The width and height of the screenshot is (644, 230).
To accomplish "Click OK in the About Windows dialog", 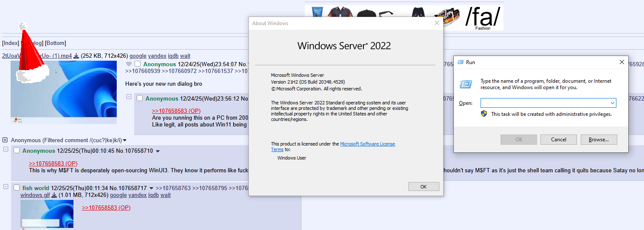I will pos(424,187).
